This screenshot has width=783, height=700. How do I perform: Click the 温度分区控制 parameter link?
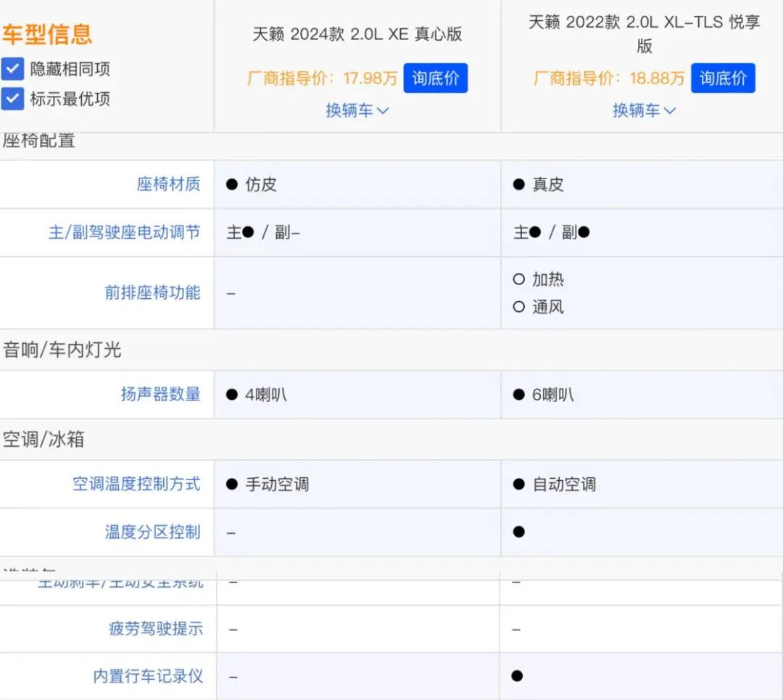[x=152, y=532]
